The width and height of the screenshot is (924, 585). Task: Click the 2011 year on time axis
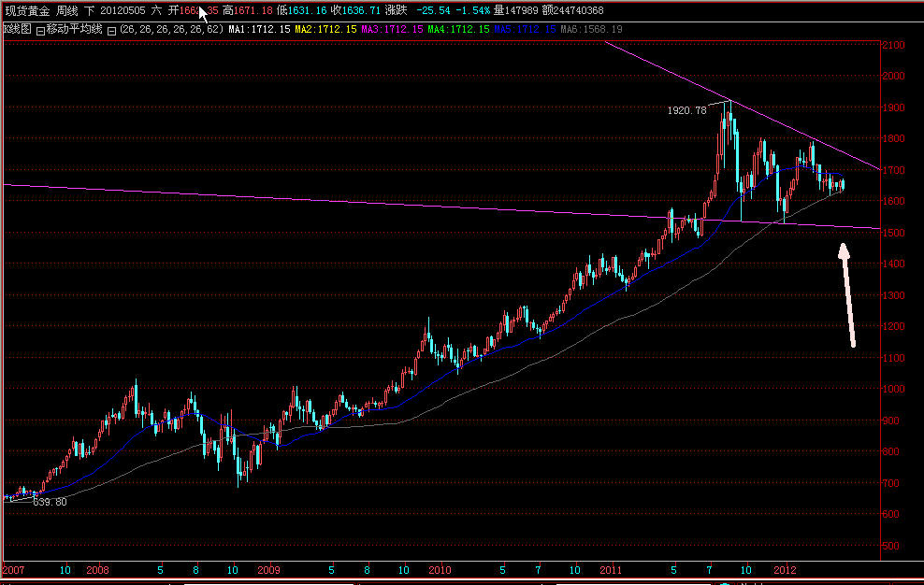pyautogui.click(x=611, y=570)
